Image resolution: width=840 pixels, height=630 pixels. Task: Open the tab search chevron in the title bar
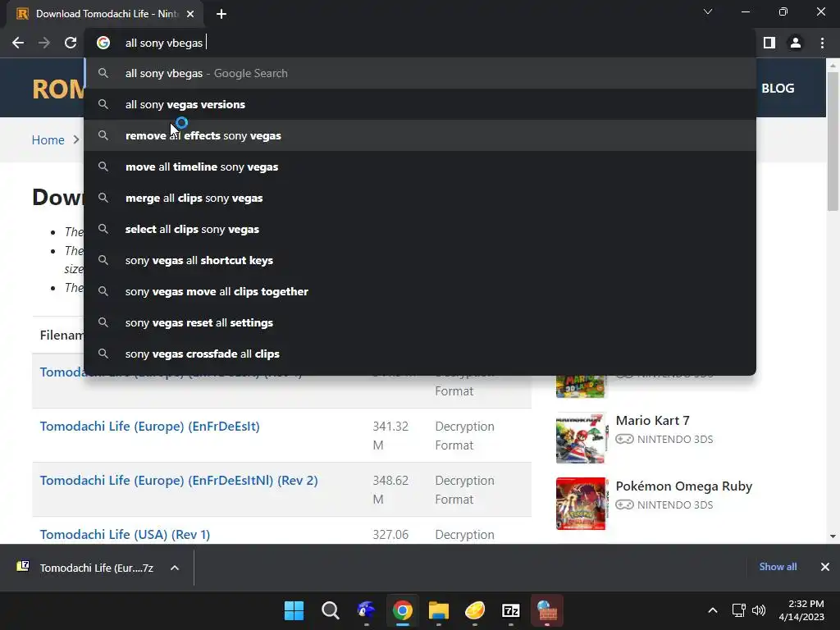pos(708,11)
